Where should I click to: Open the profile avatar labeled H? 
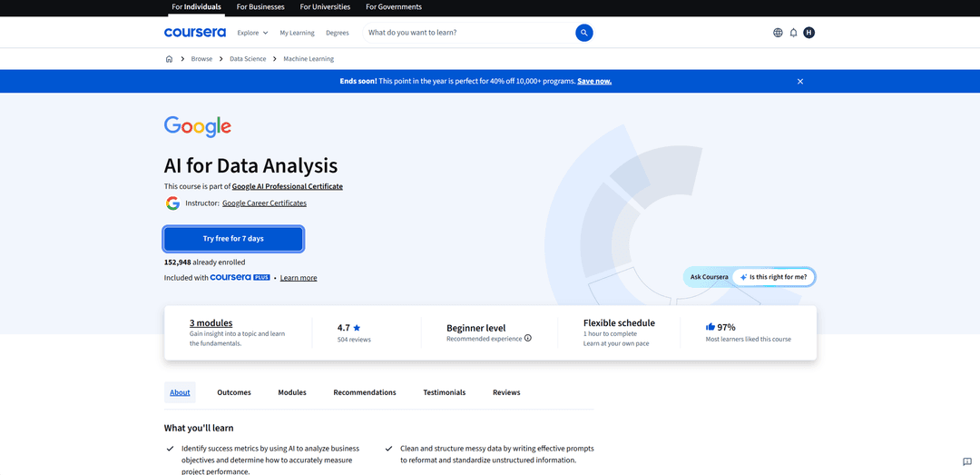point(808,33)
